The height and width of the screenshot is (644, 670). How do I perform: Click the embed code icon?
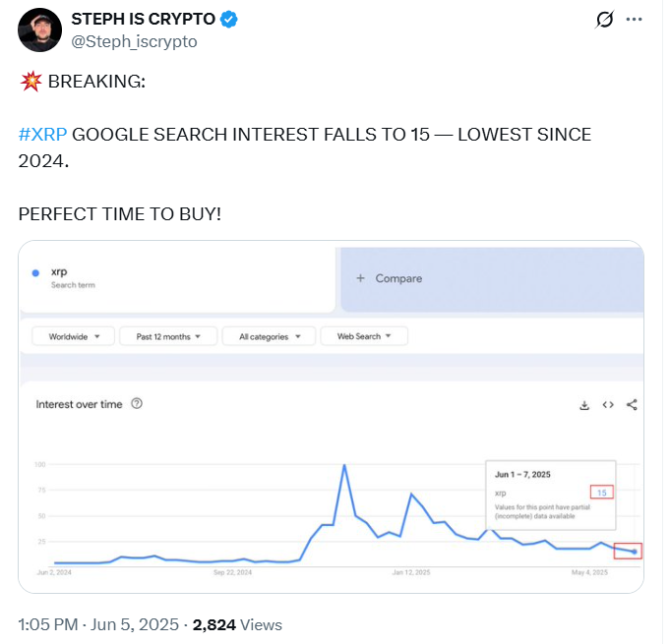(608, 404)
